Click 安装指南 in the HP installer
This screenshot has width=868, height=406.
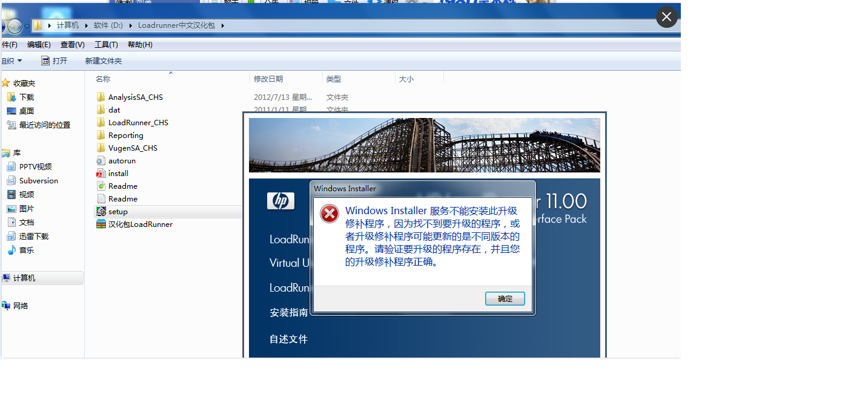coord(288,313)
